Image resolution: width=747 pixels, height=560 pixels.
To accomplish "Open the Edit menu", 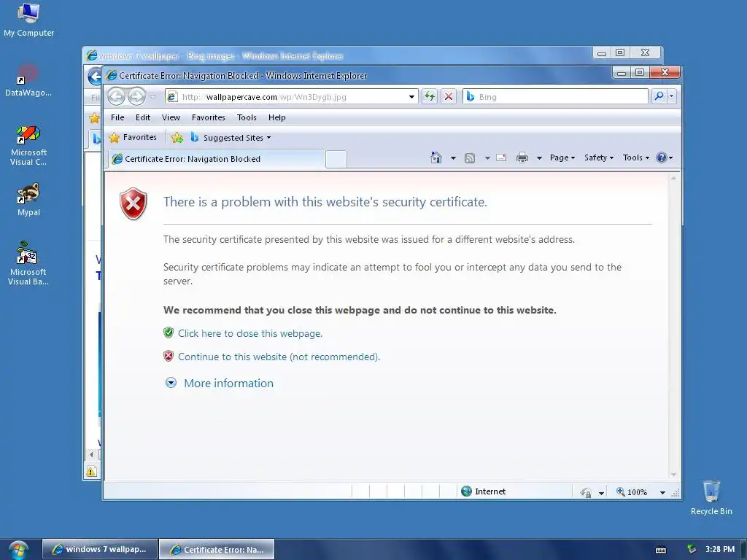I will click(x=142, y=117).
